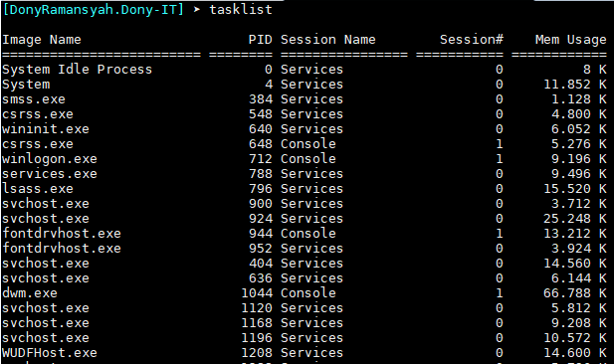Click the memory value "14.560 K"

click(x=575, y=264)
